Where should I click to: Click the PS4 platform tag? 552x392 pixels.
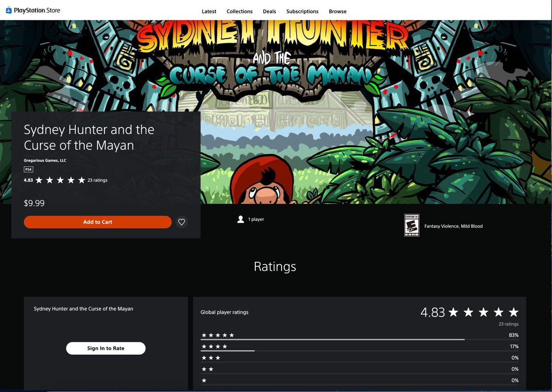[29, 169]
